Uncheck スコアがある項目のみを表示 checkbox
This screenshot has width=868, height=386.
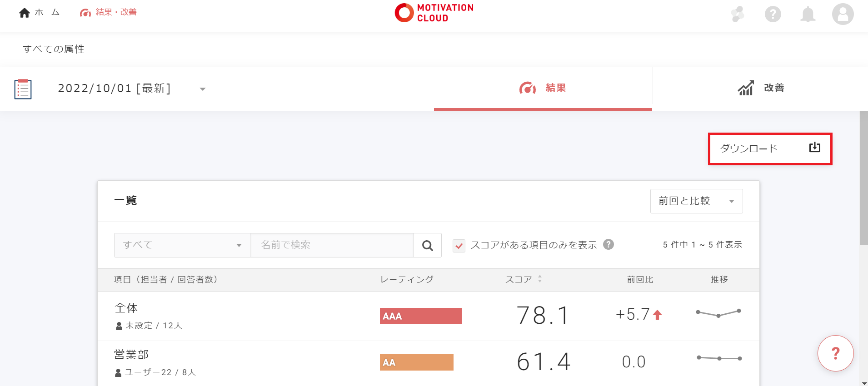click(459, 246)
